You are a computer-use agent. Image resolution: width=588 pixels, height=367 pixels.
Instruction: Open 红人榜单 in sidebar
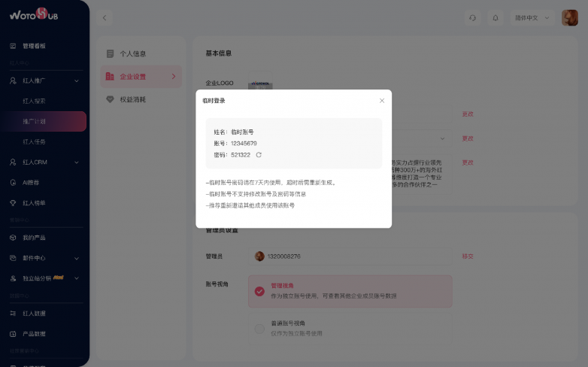click(34, 203)
